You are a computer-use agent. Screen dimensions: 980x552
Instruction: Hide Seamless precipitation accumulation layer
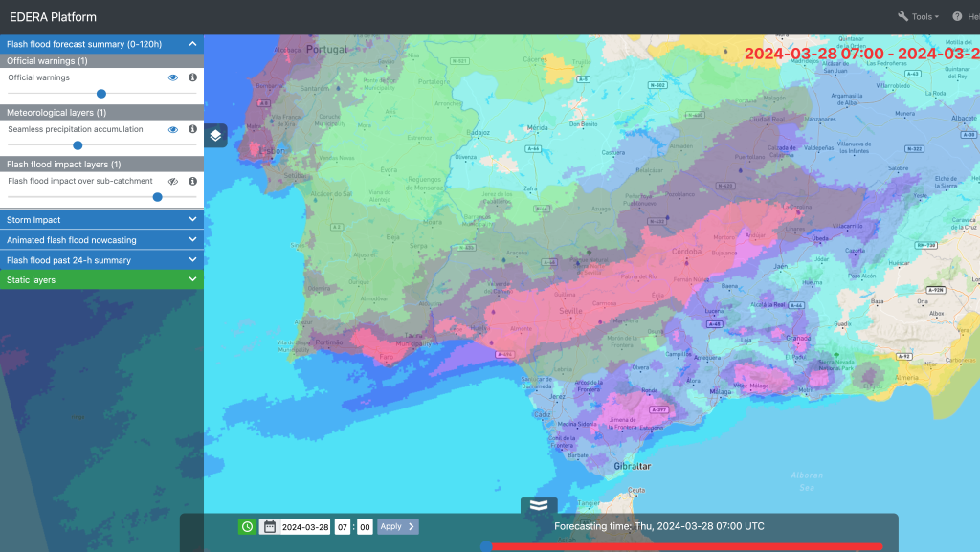(173, 129)
